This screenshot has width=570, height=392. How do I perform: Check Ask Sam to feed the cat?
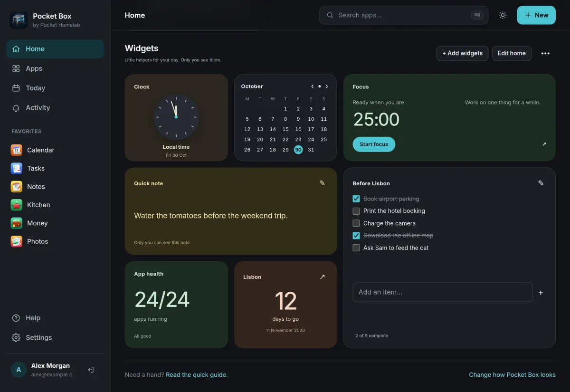pyautogui.click(x=356, y=248)
